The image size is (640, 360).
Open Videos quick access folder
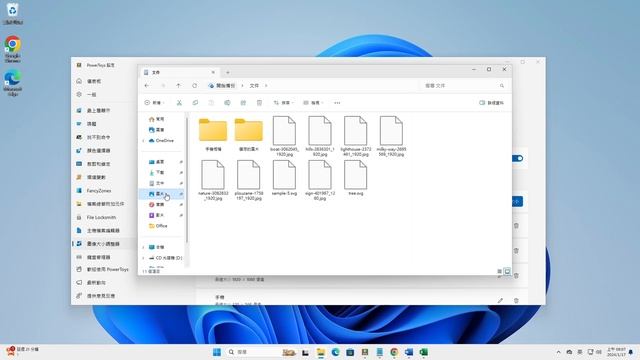157,215
